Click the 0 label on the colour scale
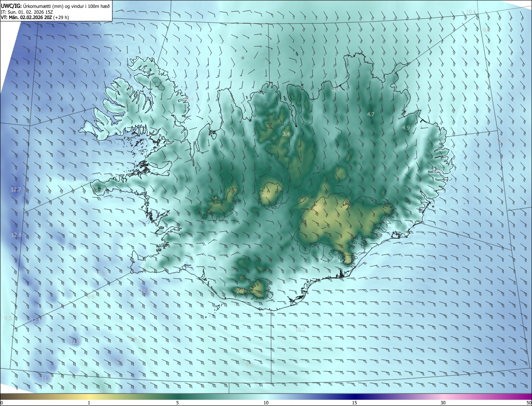The height and width of the screenshot is (406, 532). coord(2,403)
